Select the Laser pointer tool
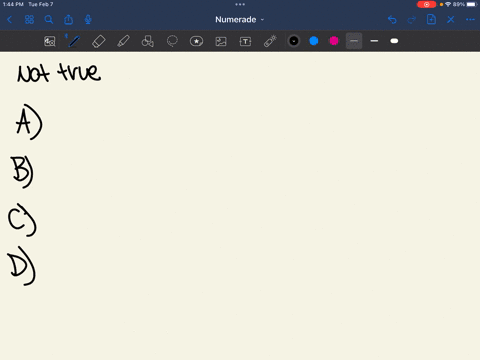Image resolution: width=480 pixels, height=360 pixels. (x=270, y=41)
